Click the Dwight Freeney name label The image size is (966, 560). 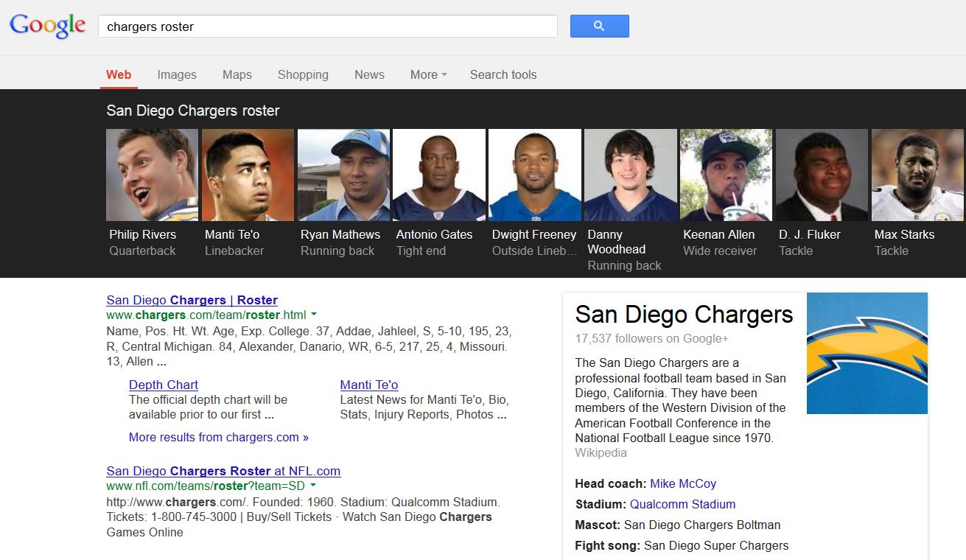[534, 234]
